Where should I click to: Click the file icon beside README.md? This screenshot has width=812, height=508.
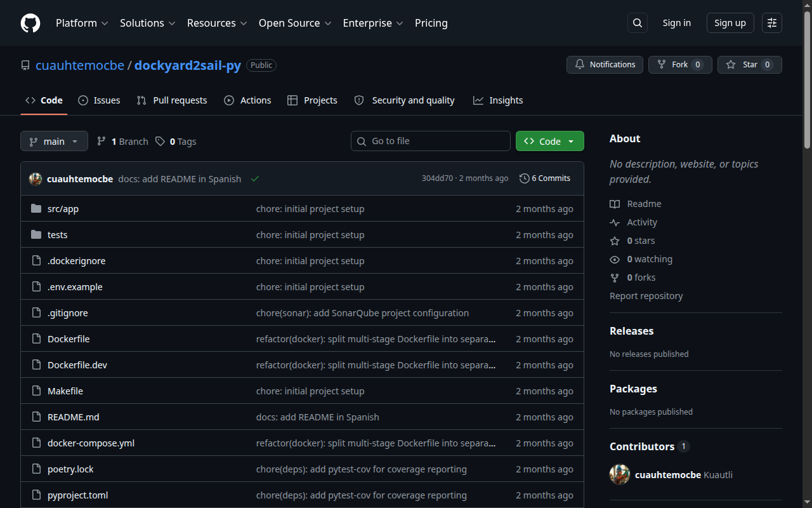(x=36, y=417)
